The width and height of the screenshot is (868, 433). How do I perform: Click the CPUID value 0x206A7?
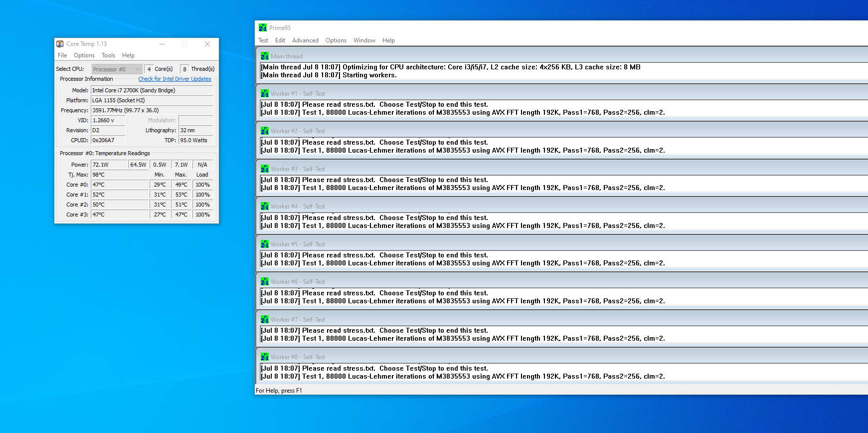pos(108,140)
